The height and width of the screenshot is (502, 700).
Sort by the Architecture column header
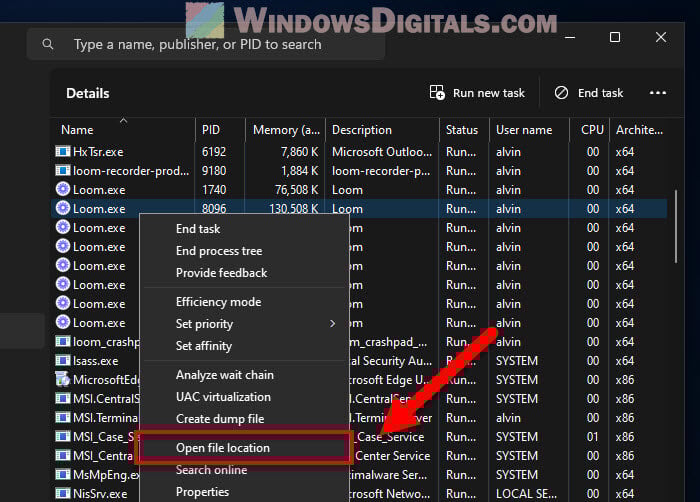[639, 130]
